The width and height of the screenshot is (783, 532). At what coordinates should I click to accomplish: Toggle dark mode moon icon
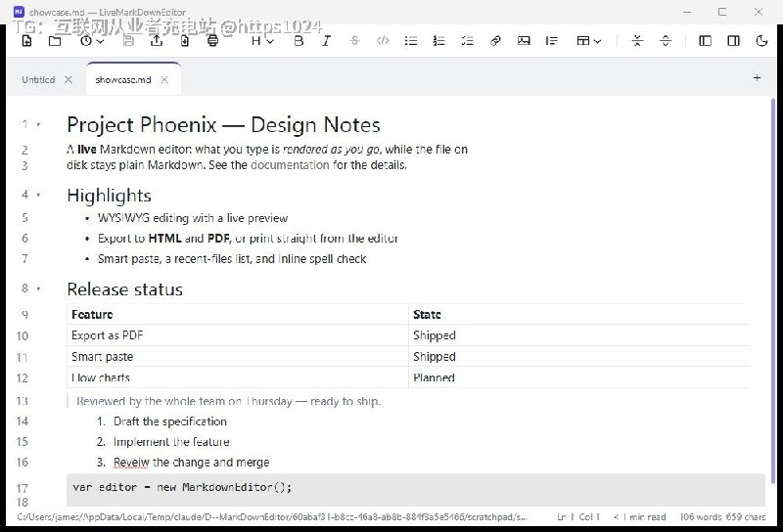pyautogui.click(x=761, y=41)
